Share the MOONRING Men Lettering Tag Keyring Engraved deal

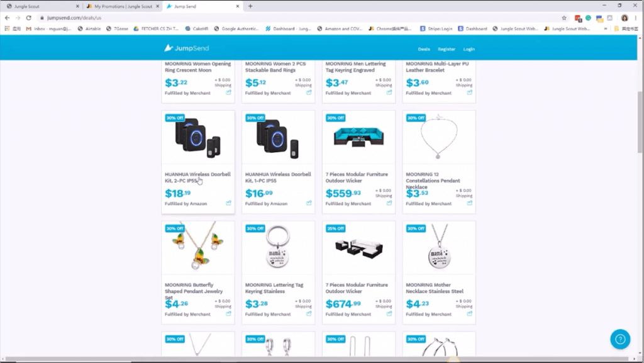[389, 92]
